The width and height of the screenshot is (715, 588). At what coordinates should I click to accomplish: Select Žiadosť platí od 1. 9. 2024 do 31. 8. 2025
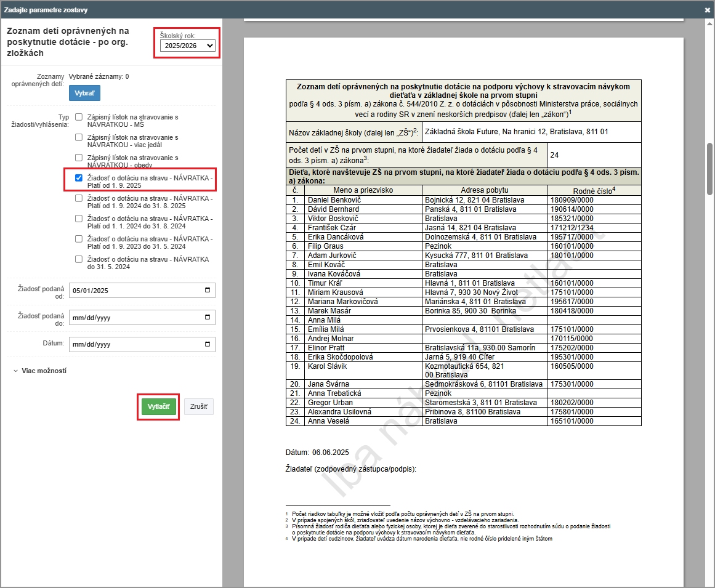click(79, 198)
